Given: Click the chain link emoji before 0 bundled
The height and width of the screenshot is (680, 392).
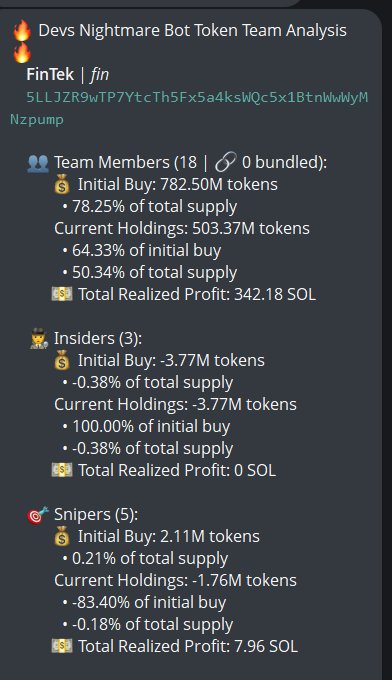Looking at the screenshot, I should [x=226, y=162].
